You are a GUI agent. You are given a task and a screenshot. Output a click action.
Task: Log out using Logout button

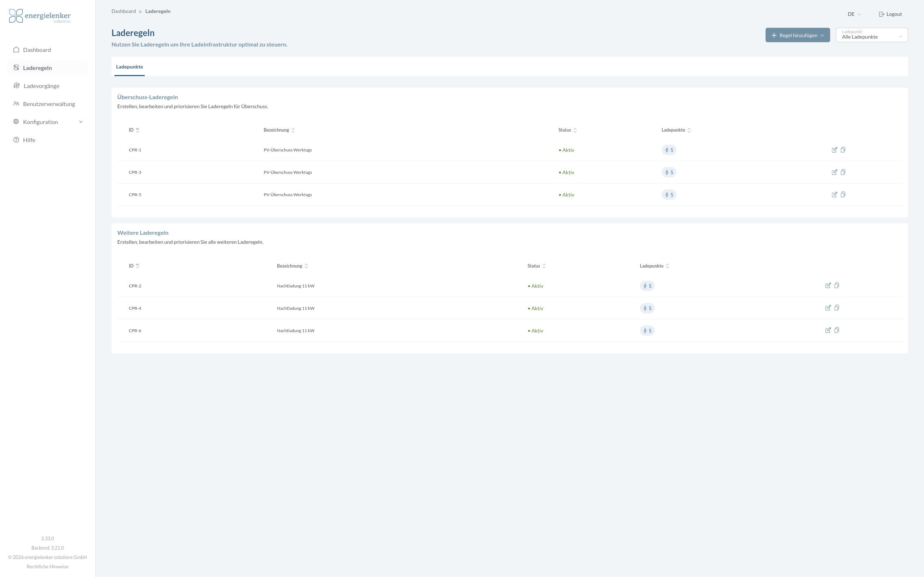890,14
